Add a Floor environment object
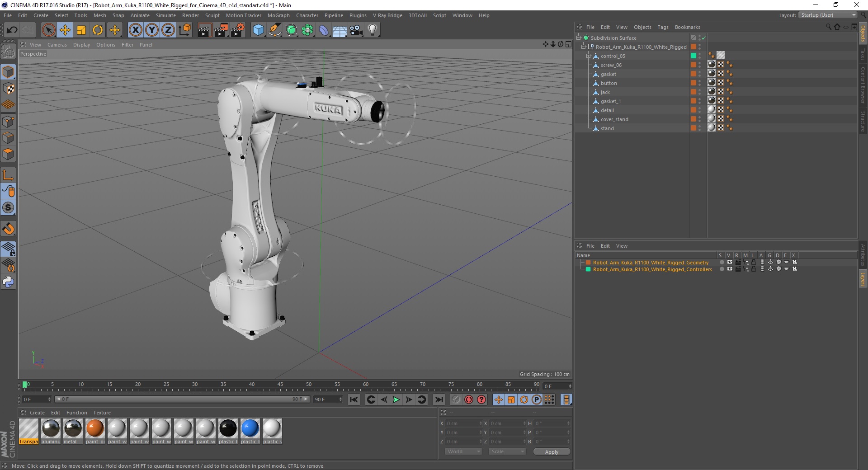Screen dimensions: 868x470 tap(340, 30)
